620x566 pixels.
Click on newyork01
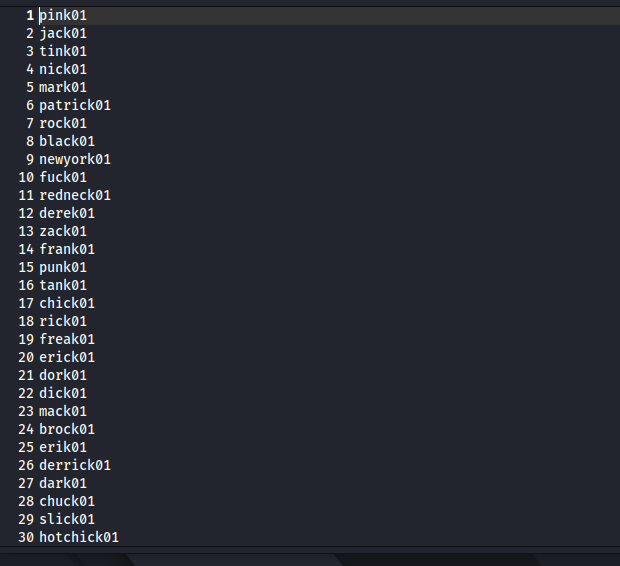(75, 159)
